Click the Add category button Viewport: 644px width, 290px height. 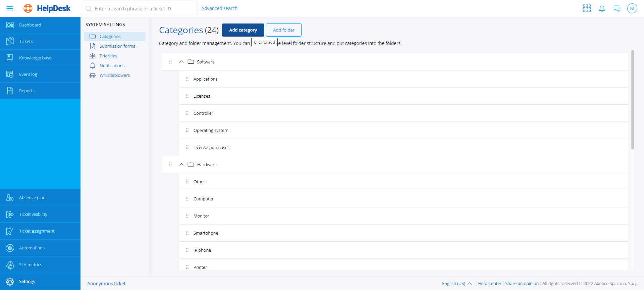click(243, 30)
